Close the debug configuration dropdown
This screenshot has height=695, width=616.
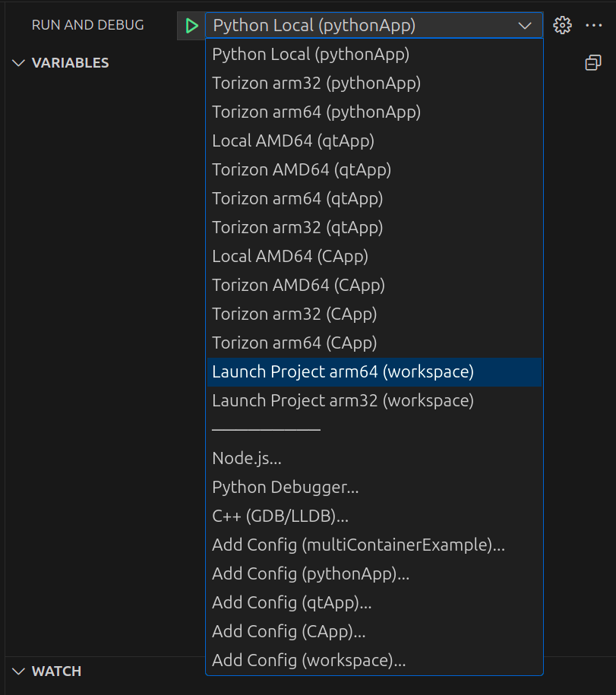(525, 26)
